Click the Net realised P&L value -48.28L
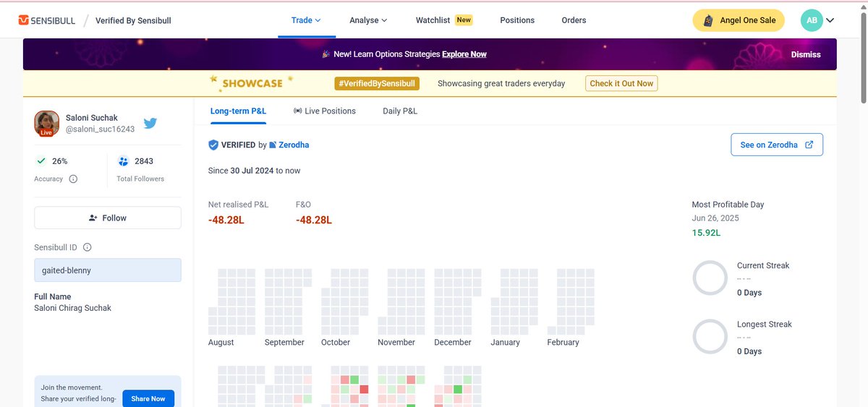The width and height of the screenshot is (868, 407). (226, 220)
